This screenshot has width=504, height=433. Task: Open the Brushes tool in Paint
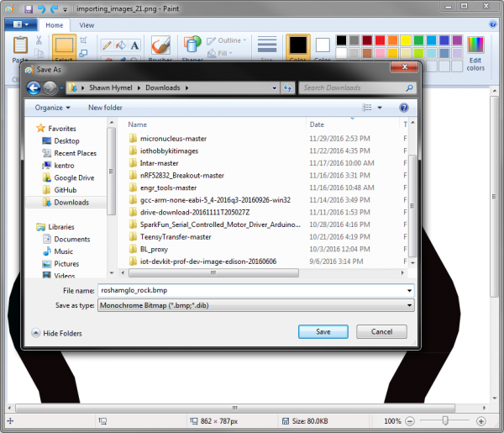click(x=160, y=45)
